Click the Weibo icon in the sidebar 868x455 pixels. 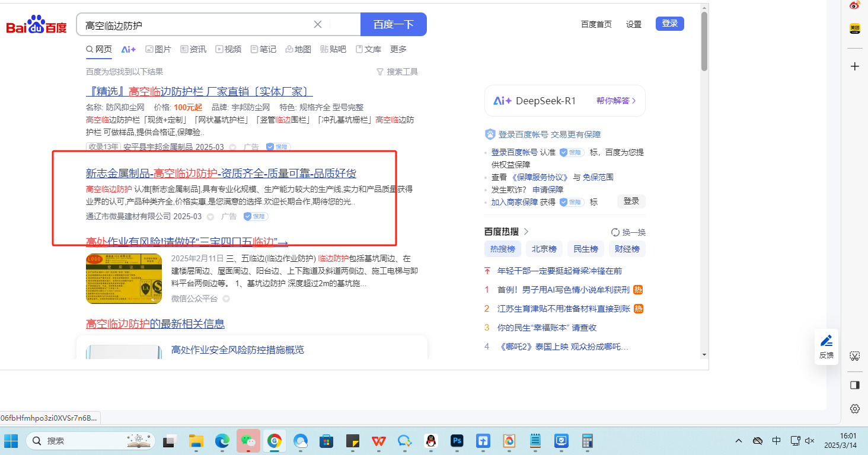coord(854,5)
